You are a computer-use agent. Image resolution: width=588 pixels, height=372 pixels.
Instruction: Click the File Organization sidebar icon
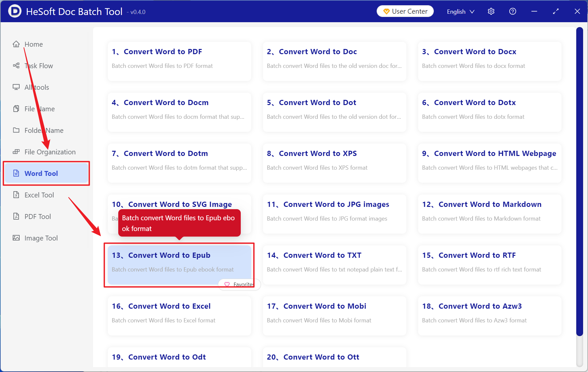(x=16, y=152)
